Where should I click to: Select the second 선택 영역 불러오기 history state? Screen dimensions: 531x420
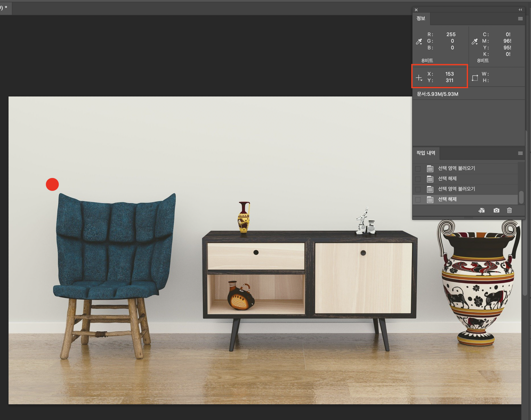click(456, 189)
